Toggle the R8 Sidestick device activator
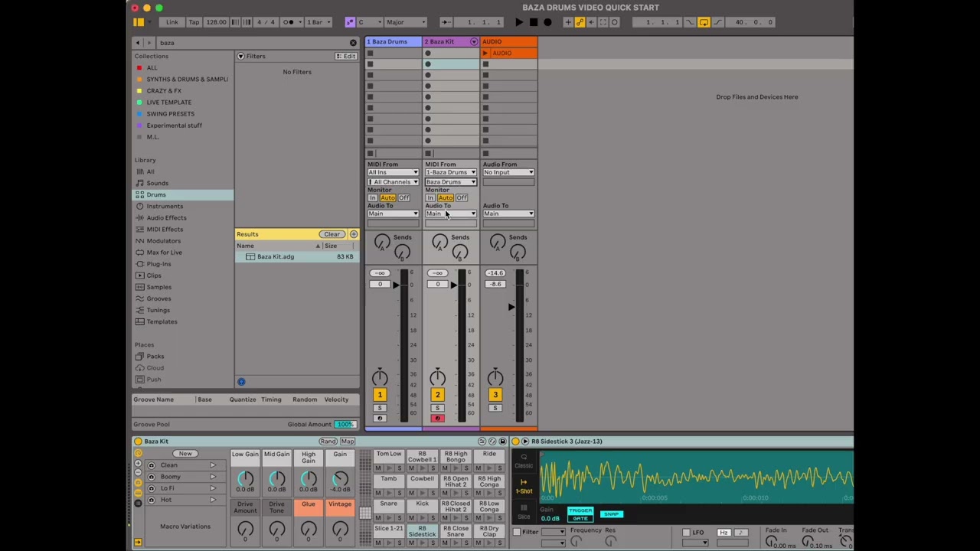Image resolution: width=980 pixels, height=551 pixels. point(515,442)
